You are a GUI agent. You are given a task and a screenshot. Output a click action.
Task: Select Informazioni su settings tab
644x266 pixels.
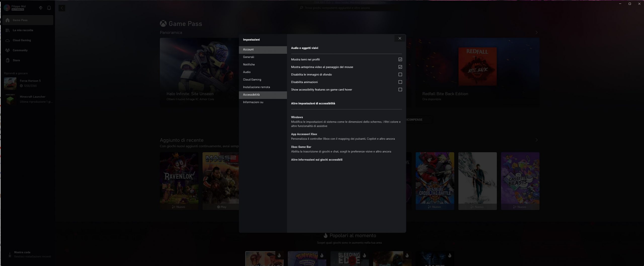263,102
